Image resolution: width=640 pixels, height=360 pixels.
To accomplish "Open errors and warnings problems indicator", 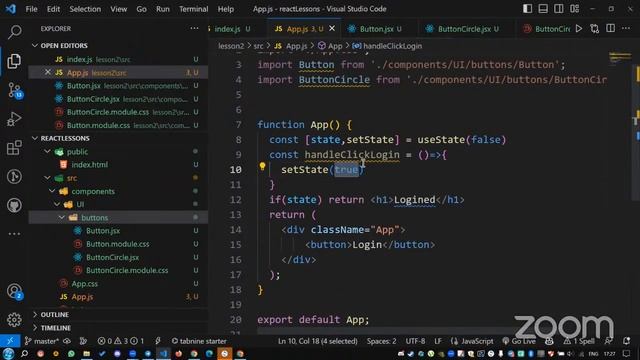I will [x=121, y=341].
